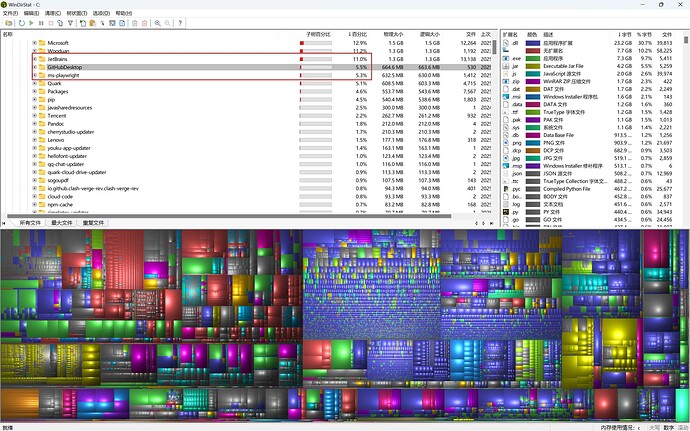Click the folder list horizontal scrollbar

pos(229,216)
